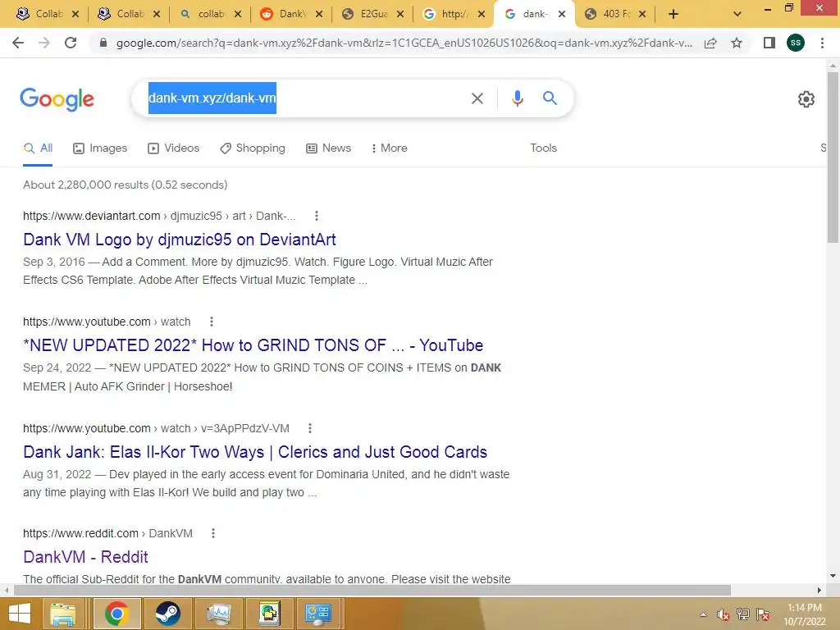840x630 pixels.
Task: Open the SS profile avatar
Action: 796,43
